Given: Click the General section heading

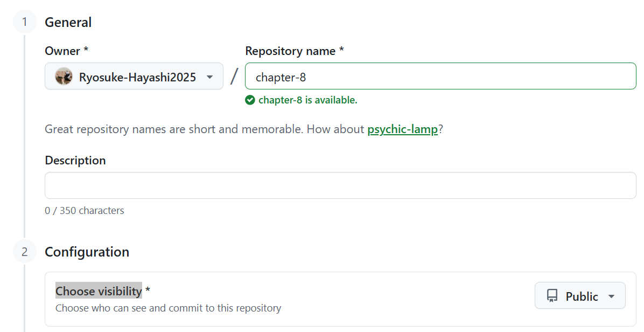Looking at the screenshot, I should (x=68, y=23).
